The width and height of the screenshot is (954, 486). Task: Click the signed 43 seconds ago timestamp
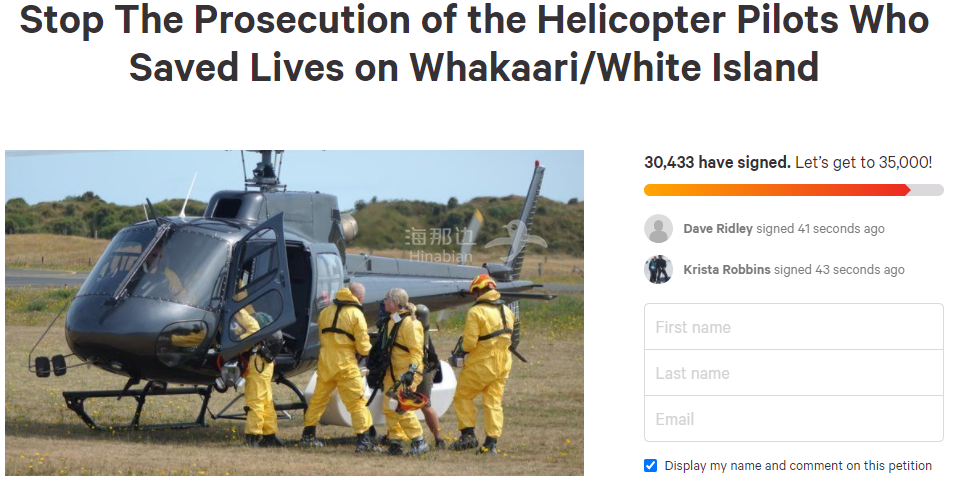tap(839, 269)
